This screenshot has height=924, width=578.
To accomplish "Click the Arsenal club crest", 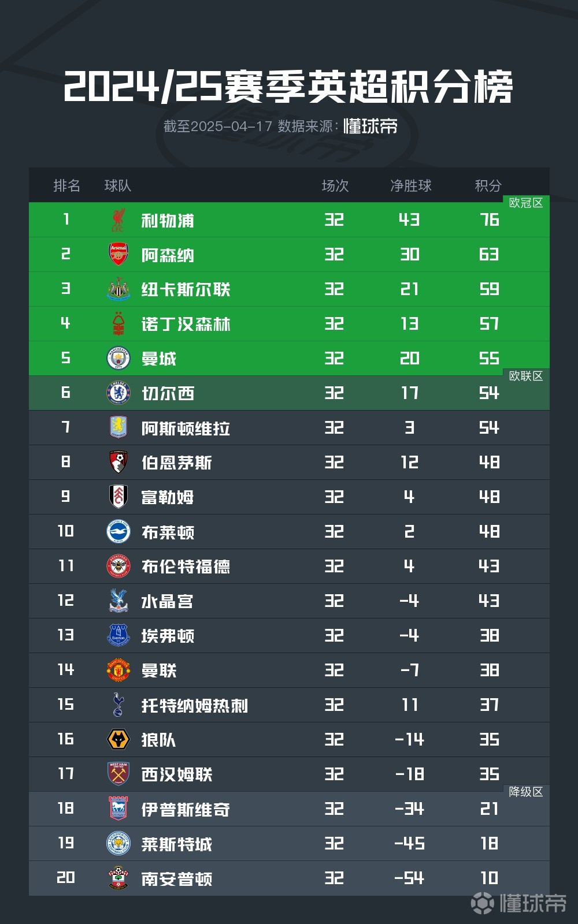I will (118, 254).
